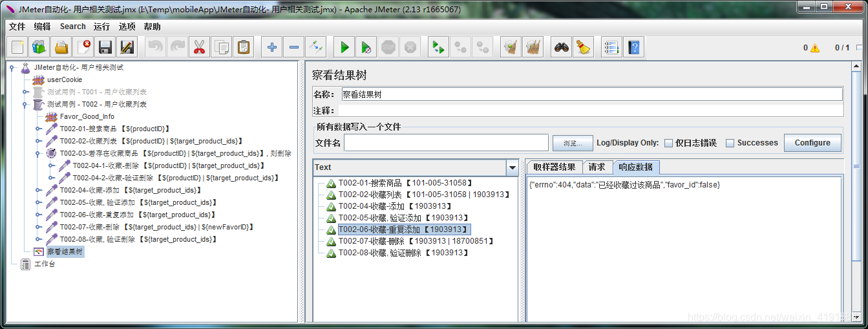Expand the T002-07-收藏-删除 tree node
The height and width of the screenshot is (329, 868).
[x=38, y=227]
